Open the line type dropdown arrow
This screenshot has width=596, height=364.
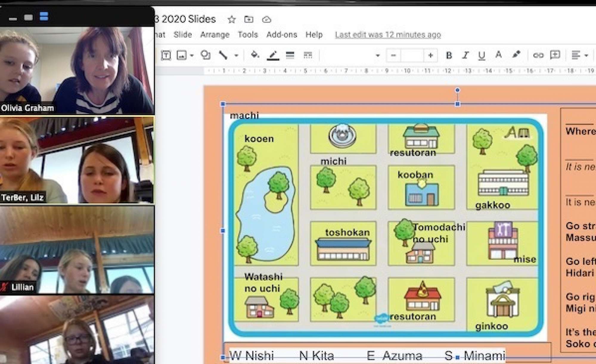236,55
